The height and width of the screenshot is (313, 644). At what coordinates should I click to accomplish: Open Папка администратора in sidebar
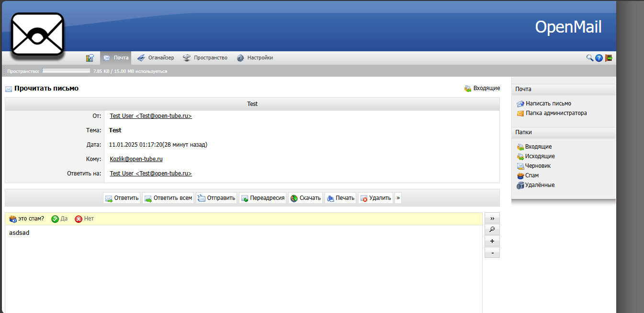tap(552, 113)
